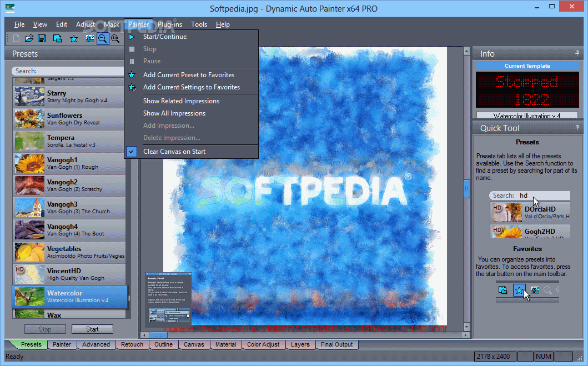
Task: Click the greyed Delete Impression entry
Action: pyautogui.click(x=191, y=138)
